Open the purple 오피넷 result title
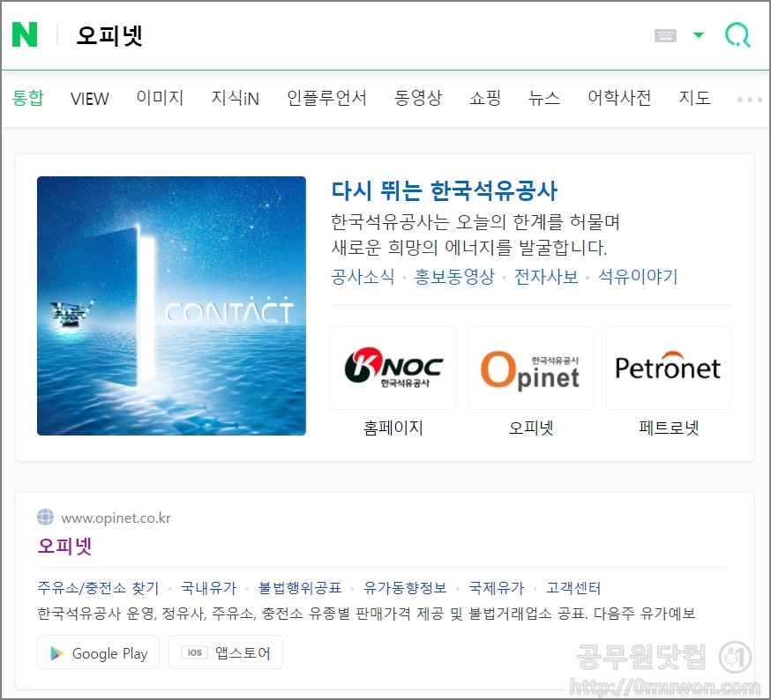771x700 pixels. tap(65, 546)
